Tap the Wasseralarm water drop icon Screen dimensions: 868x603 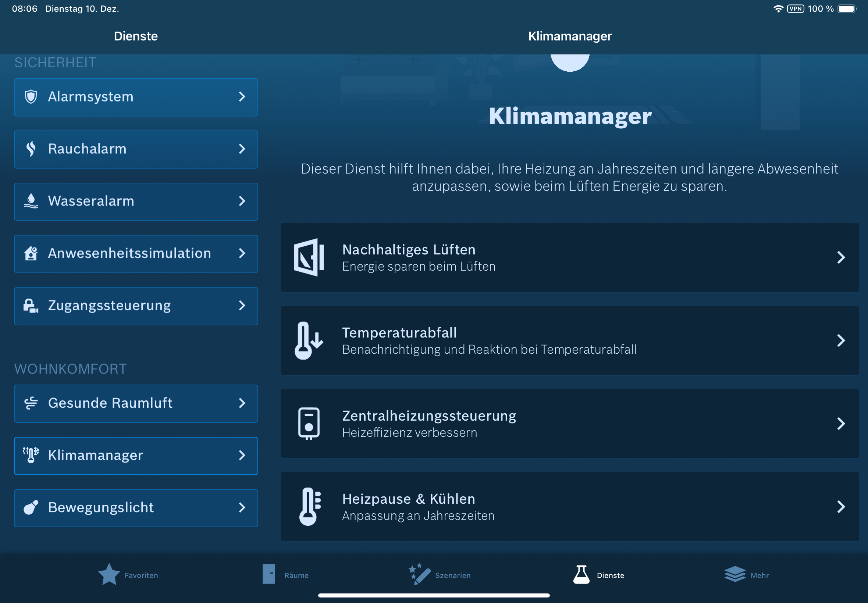point(31,201)
